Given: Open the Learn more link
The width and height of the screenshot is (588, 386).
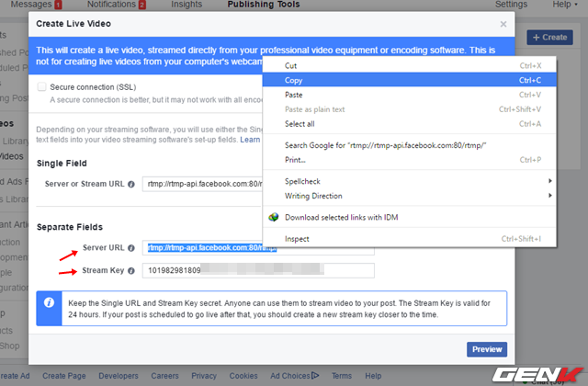Looking at the screenshot, I should point(250,140).
